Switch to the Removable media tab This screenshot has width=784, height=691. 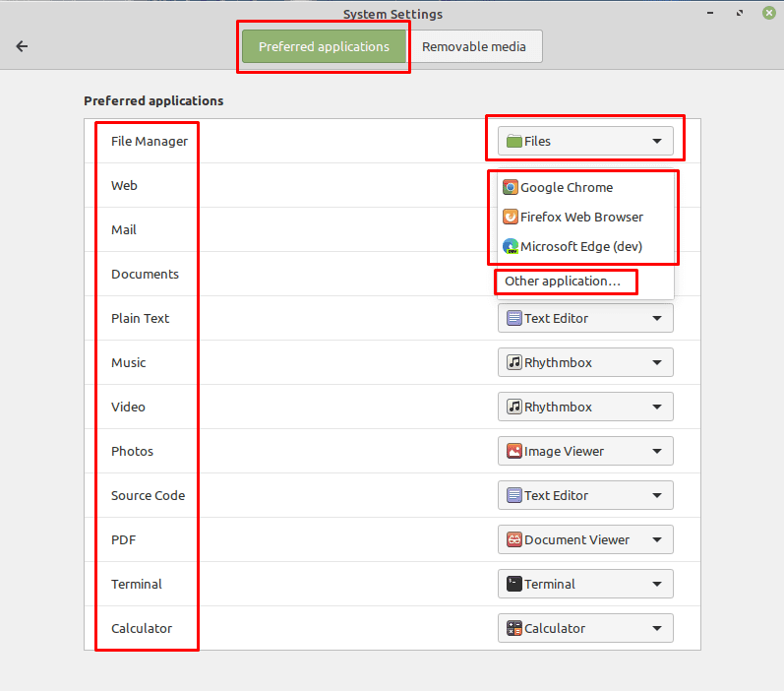474,46
